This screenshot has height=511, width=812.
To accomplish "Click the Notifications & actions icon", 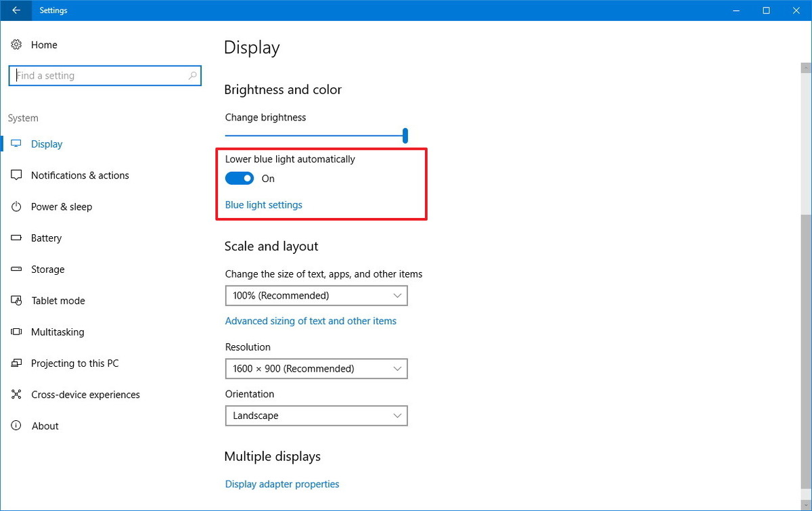I will [x=16, y=175].
